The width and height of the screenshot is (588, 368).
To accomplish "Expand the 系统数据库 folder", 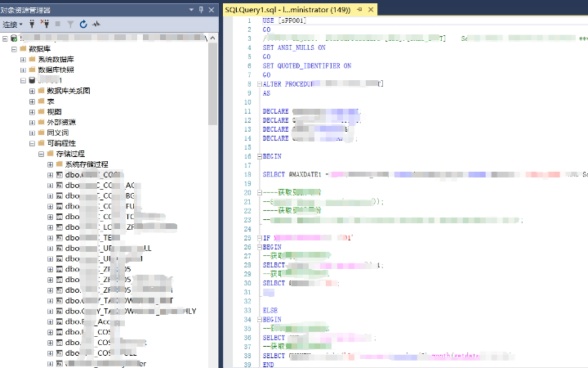I will click(x=23, y=60).
